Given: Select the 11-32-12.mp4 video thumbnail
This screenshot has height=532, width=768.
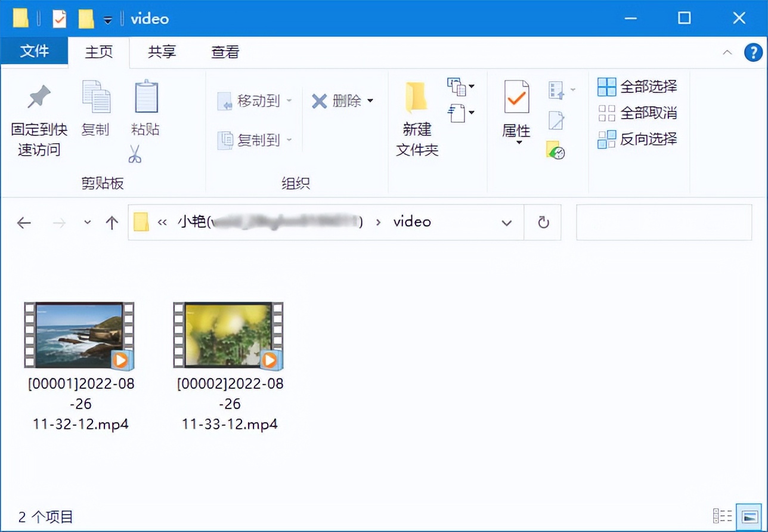Looking at the screenshot, I should coord(79,334).
